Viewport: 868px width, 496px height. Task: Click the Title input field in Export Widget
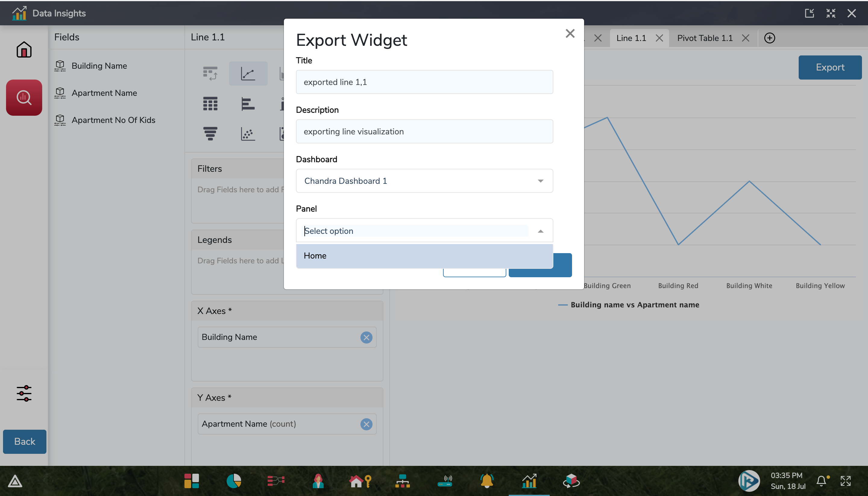[424, 82]
